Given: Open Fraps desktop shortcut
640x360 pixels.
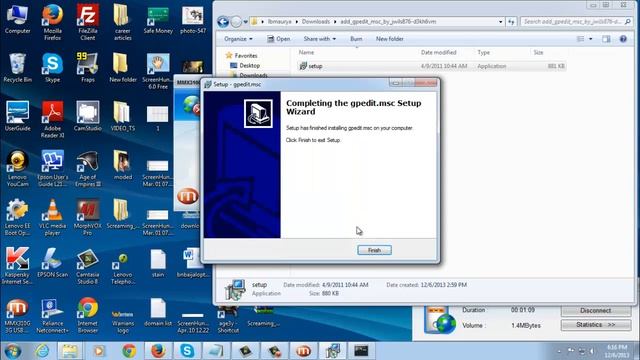Looking at the screenshot, I should click(x=87, y=68).
